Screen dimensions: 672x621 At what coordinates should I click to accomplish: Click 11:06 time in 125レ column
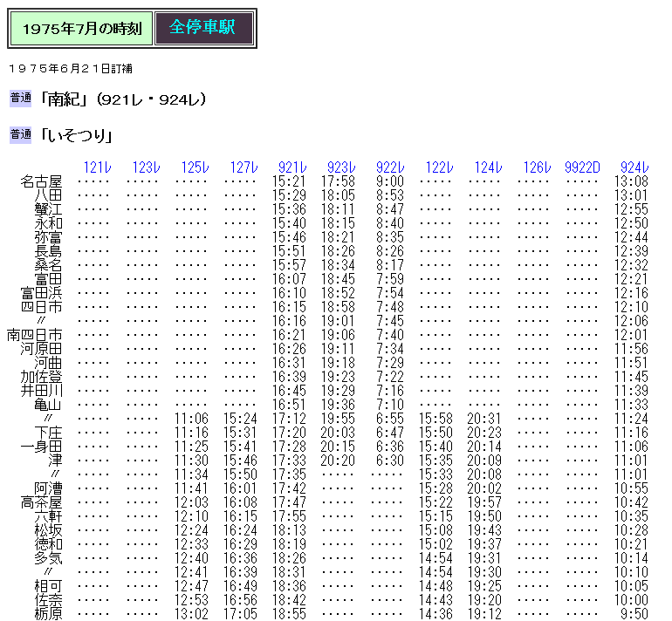192,419
